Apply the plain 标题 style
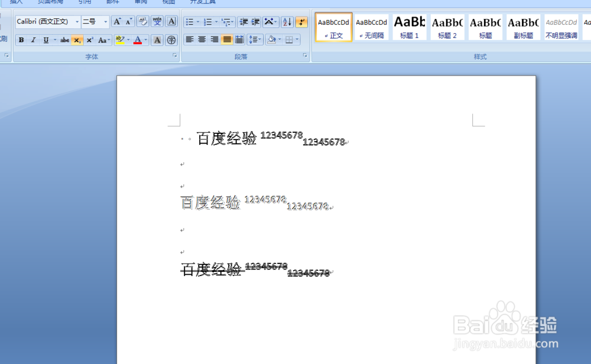Screen dimensions: 591x364 click(x=485, y=27)
